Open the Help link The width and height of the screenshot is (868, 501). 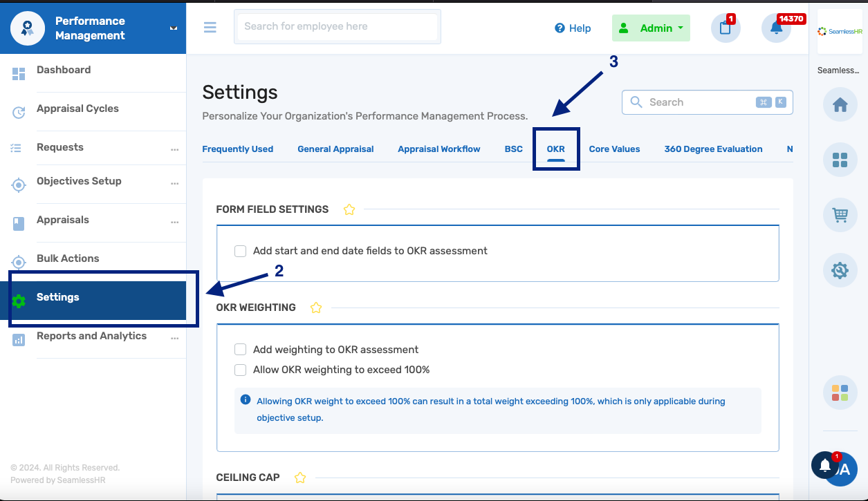point(573,28)
